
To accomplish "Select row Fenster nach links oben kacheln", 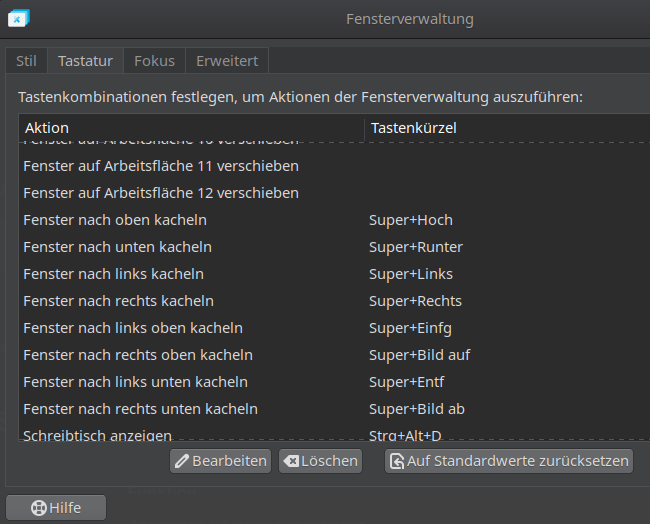I will coord(335,328).
